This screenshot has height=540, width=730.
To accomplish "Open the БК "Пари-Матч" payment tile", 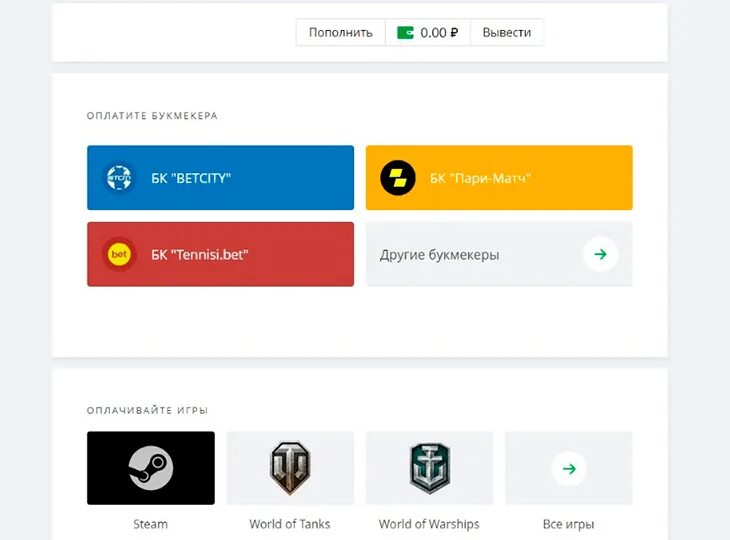I will point(499,178).
